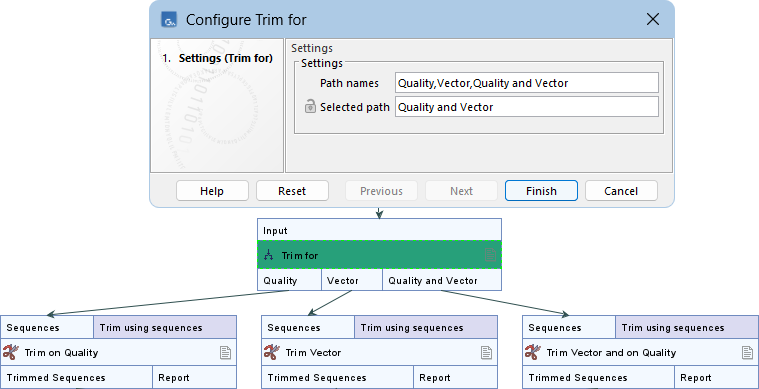Click Sequences input of Trim Vector and on Quality

click(569, 328)
